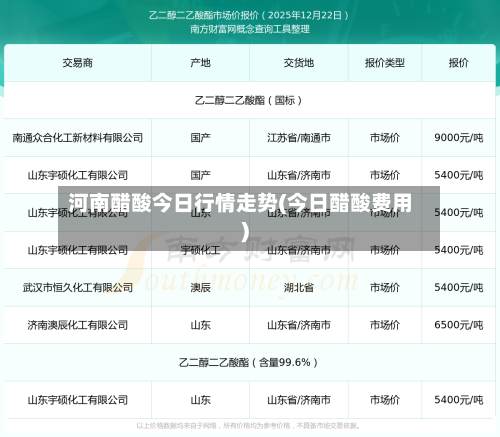Click the 6500元/吨 price cell

click(x=458, y=325)
